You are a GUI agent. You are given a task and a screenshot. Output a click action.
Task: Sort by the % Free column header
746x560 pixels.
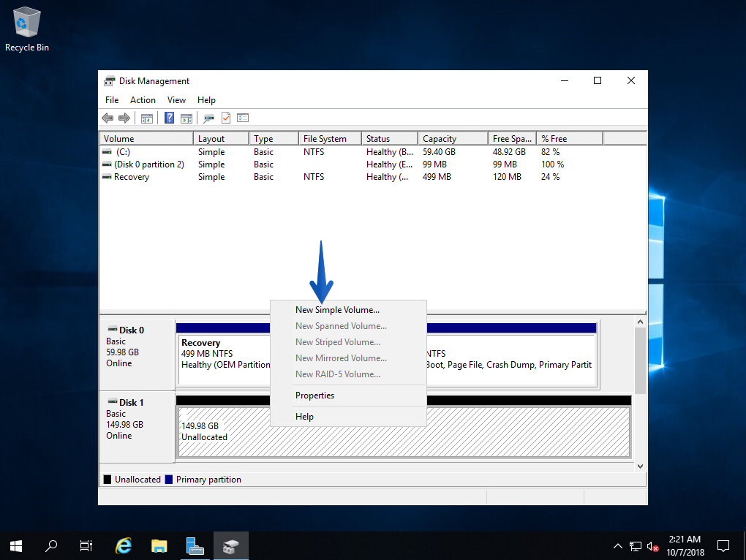[x=570, y=138]
